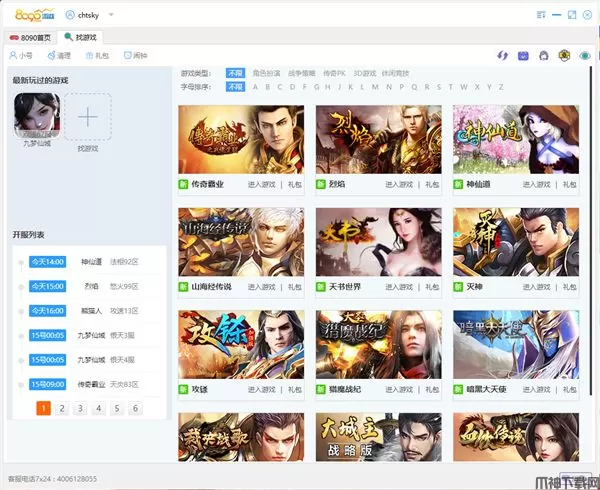Screen dimensions: 600x490
Task: Click 进入游戏 for 山海经传说
Action: click(x=261, y=287)
